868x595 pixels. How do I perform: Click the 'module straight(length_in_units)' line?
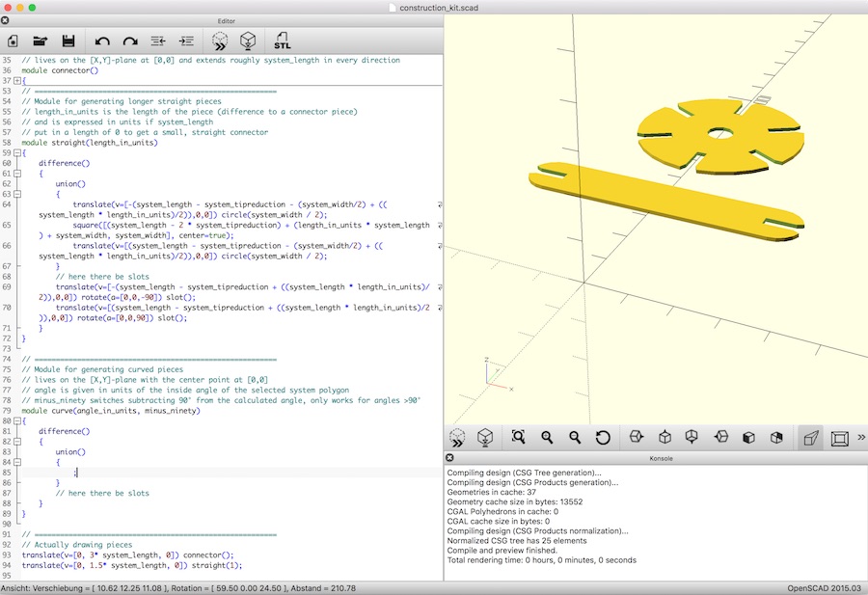90,143
